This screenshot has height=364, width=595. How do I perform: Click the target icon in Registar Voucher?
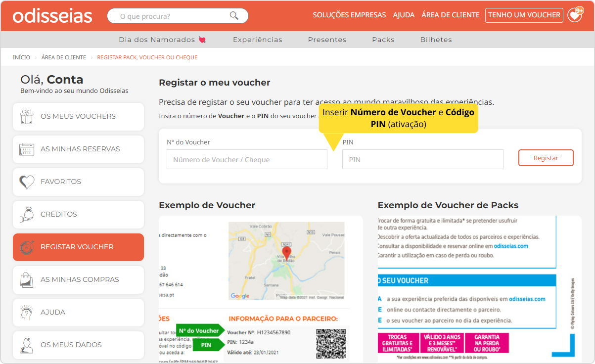[x=26, y=247]
